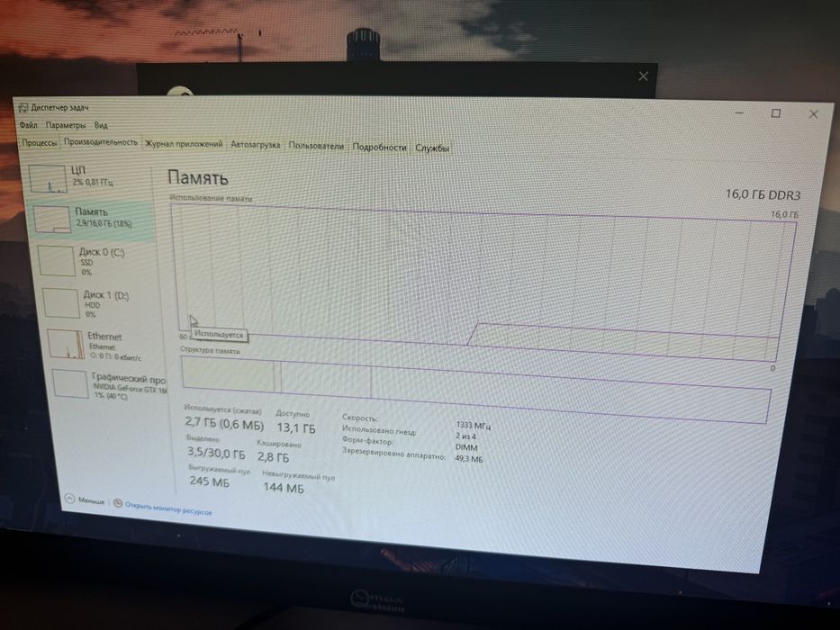Click the 3,5/30,0 ГБ committed value
The height and width of the screenshot is (630, 840).
(216, 454)
